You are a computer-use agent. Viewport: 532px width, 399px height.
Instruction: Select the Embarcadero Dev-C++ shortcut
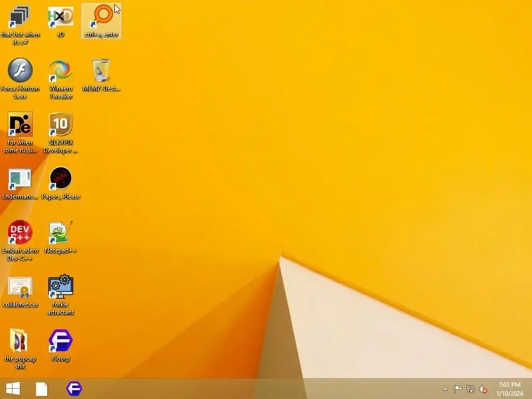pyautogui.click(x=20, y=241)
